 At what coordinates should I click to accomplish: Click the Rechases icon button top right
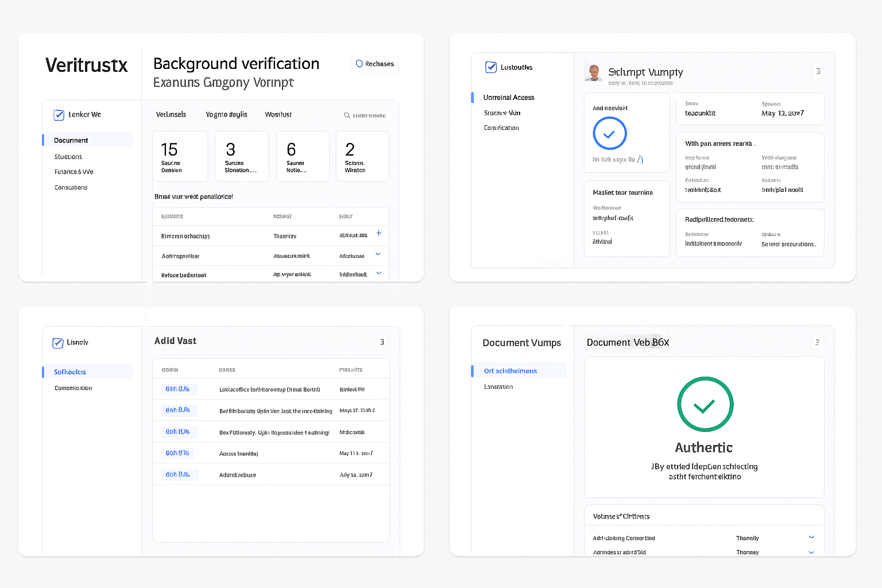click(361, 64)
